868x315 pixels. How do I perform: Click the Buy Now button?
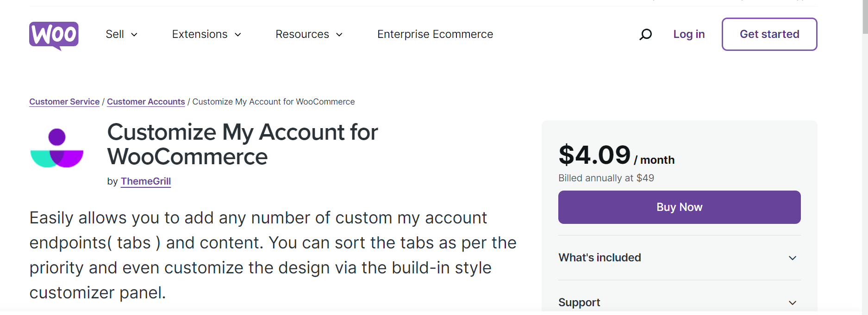pos(679,207)
